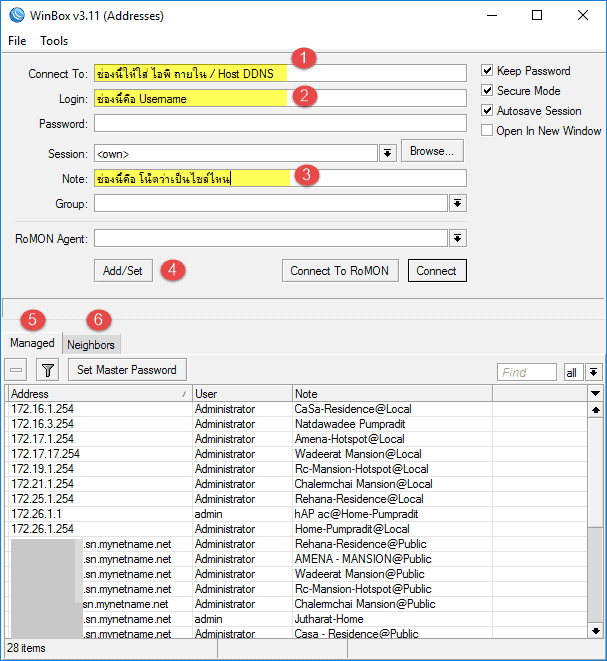Viewport: 607px width, 661px height.
Task: Select the address 172.21.1.254
Action: tap(43, 484)
